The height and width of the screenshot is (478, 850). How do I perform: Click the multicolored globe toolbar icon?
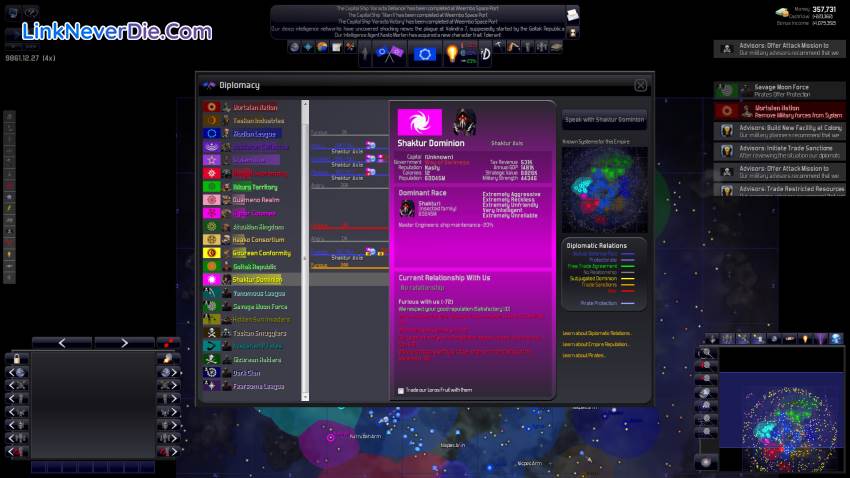tap(323, 47)
